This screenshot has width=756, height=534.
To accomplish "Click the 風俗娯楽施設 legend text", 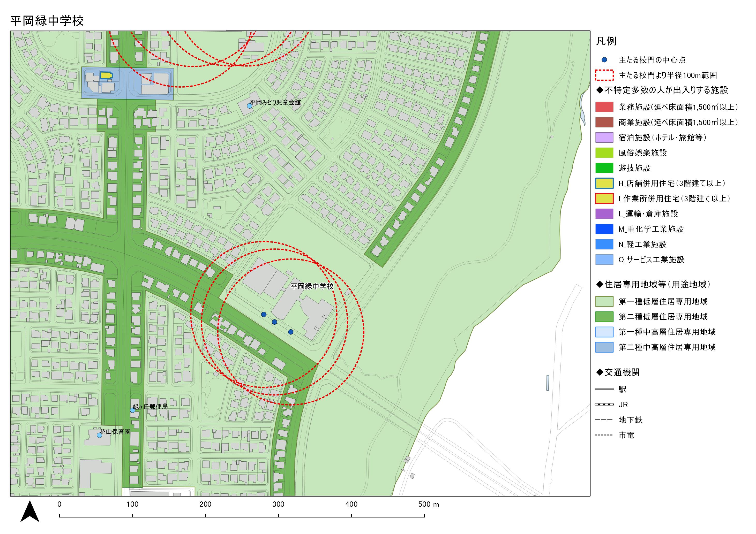I will (643, 153).
